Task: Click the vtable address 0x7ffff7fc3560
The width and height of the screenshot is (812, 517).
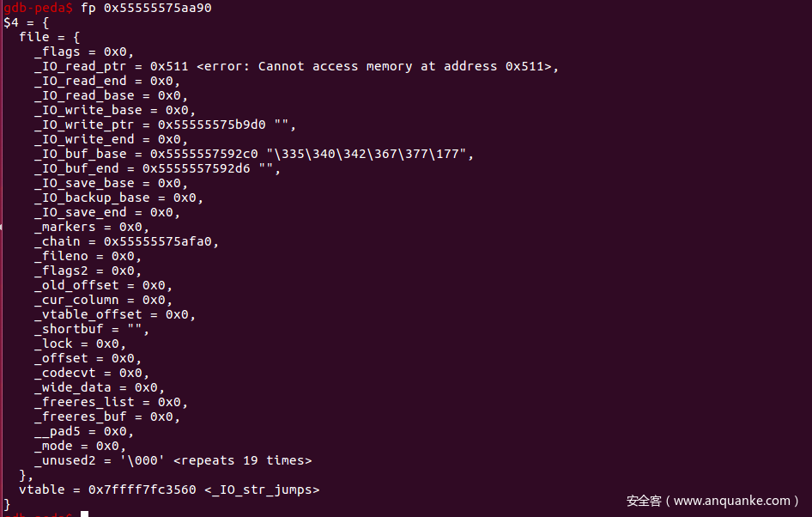Action: [x=142, y=490]
